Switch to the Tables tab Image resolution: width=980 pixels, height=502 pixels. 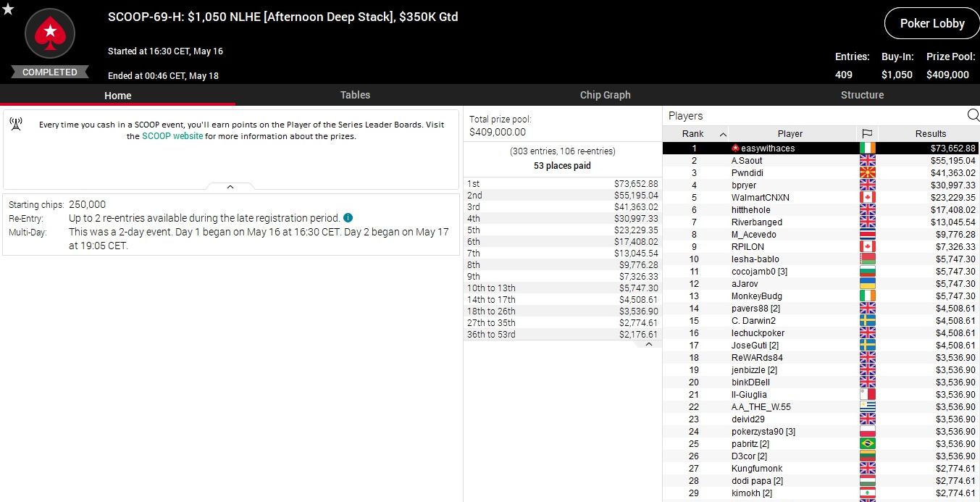tap(355, 95)
